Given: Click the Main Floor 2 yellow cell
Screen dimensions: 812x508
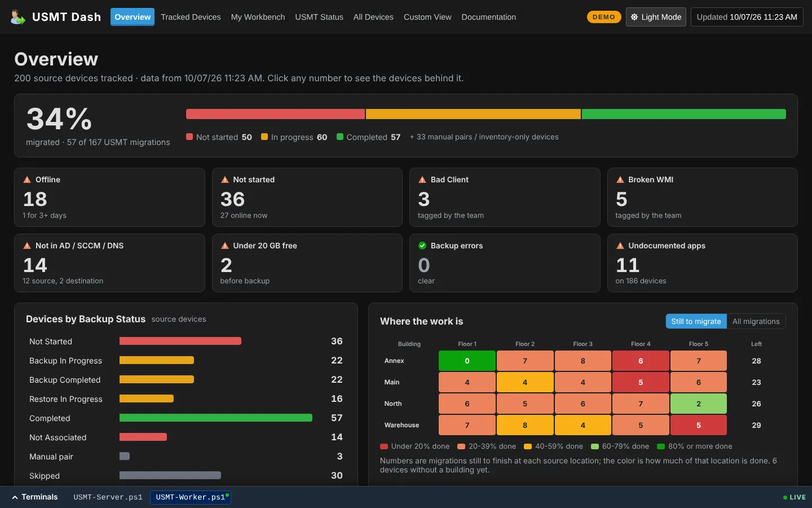Looking at the screenshot, I should [x=525, y=382].
